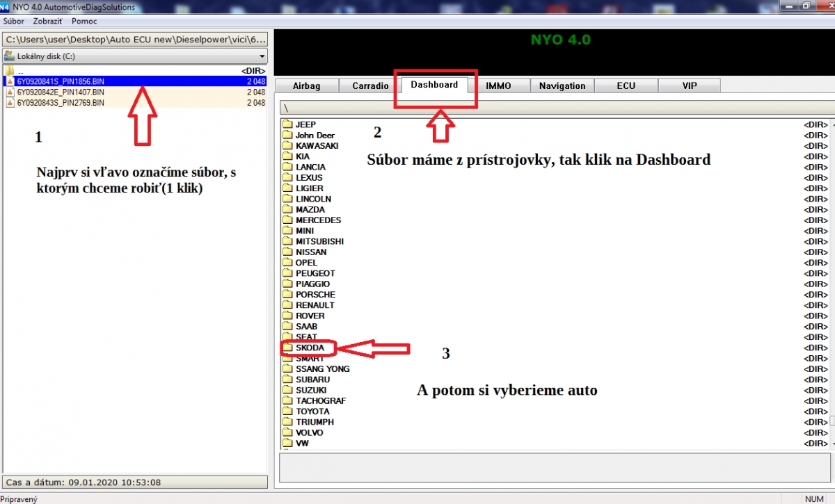Switch to the Carradio tab

[x=370, y=86]
